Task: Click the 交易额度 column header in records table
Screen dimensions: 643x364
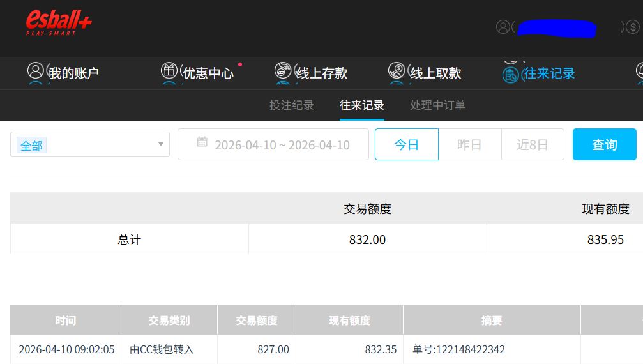Action: click(x=257, y=321)
